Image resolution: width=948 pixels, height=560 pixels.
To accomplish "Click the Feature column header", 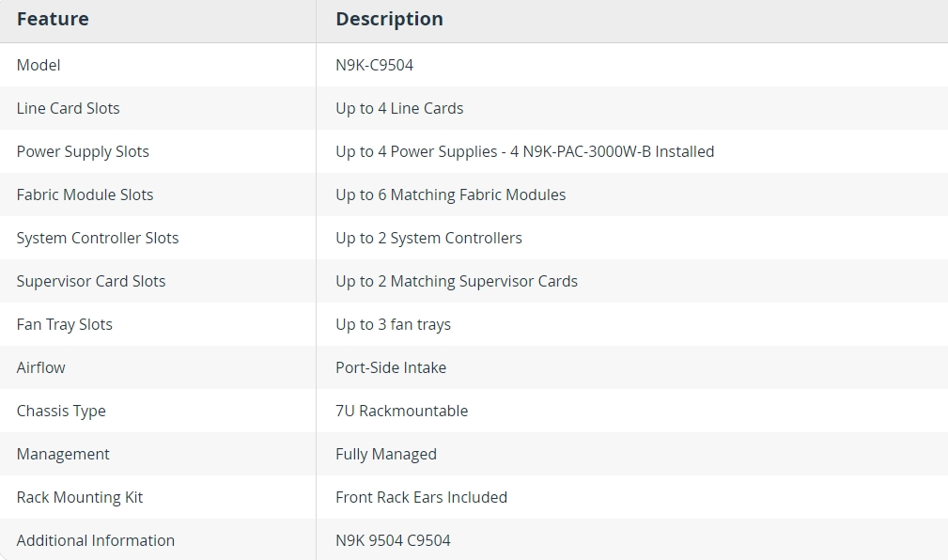I will 53,19.
